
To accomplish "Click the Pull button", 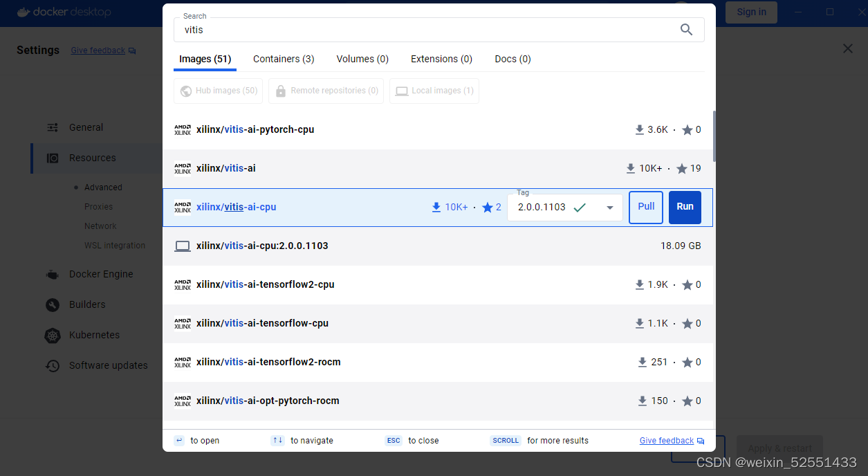I will (x=646, y=207).
